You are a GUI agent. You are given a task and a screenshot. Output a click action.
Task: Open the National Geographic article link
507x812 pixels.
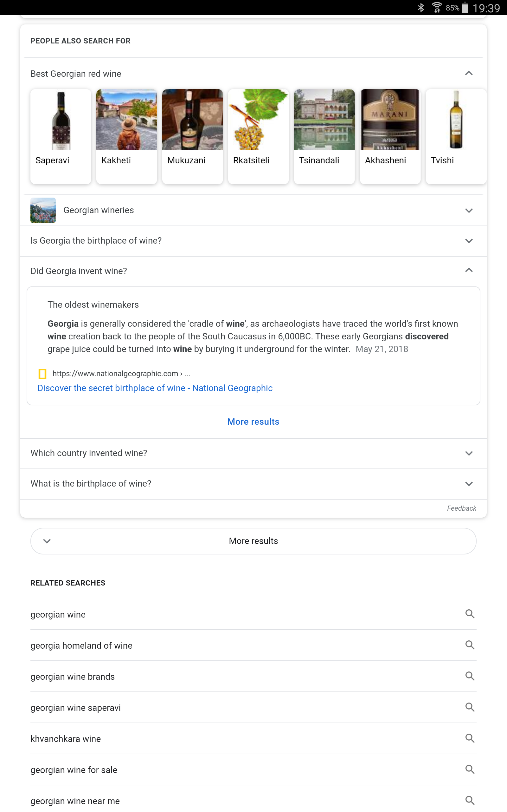click(x=155, y=388)
